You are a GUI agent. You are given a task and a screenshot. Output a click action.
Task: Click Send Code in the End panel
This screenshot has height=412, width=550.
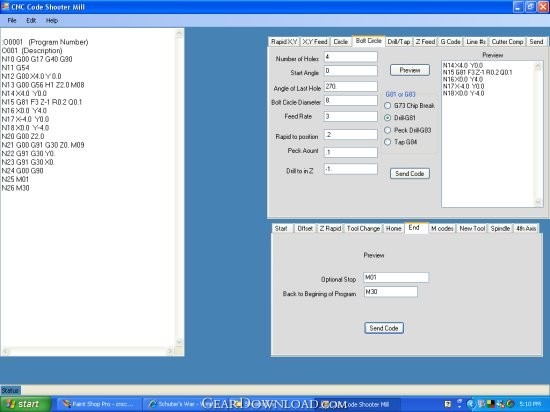pos(384,328)
